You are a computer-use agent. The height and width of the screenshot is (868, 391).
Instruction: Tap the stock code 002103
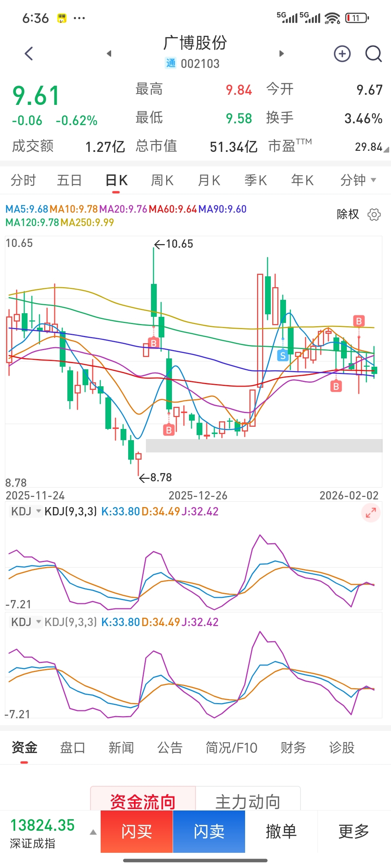click(x=200, y=64)
